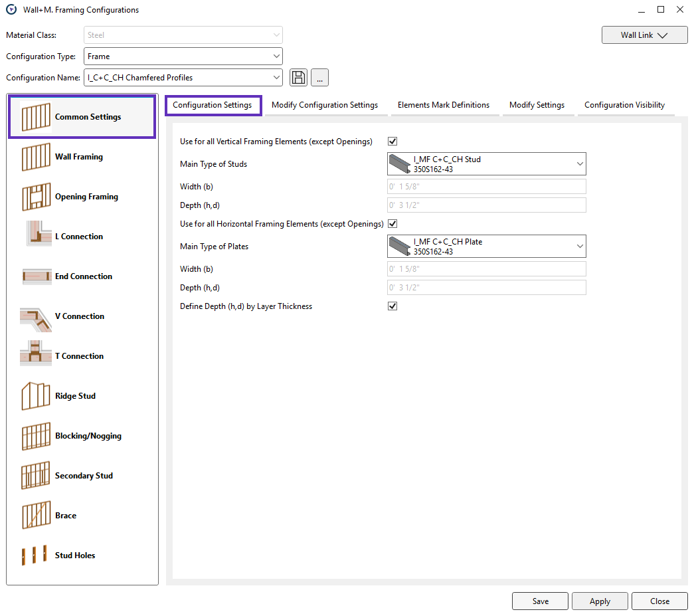Expand the Wall Link dropdown button
The width and height of the screenshot is (694, 616).
pyautogui.click(x=644, y=35)
